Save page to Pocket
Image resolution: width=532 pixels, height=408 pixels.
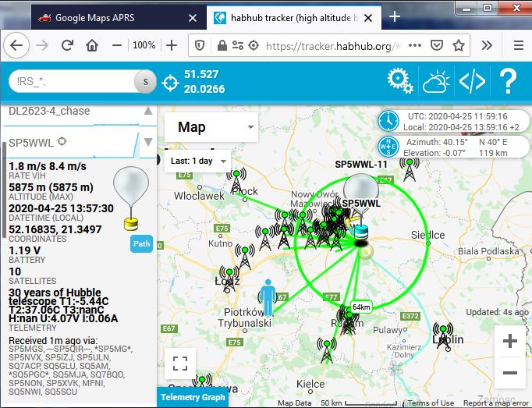pyautogui.click(x=437, y=45)
